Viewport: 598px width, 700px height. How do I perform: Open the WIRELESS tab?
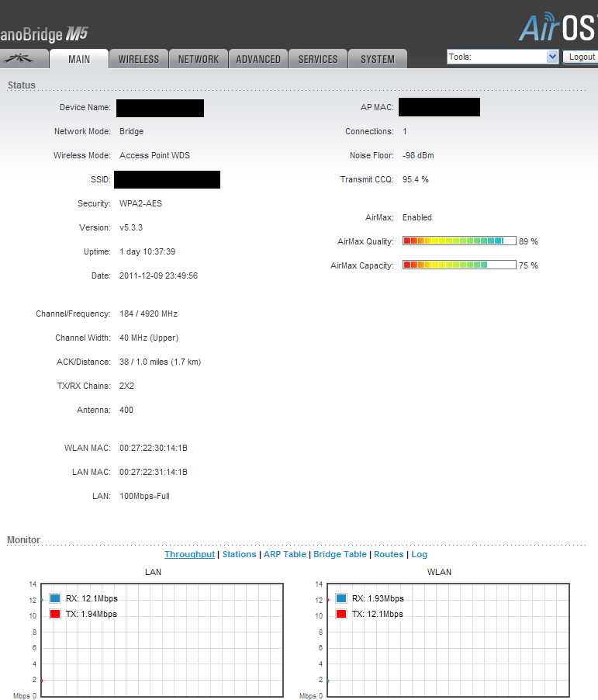139,59
